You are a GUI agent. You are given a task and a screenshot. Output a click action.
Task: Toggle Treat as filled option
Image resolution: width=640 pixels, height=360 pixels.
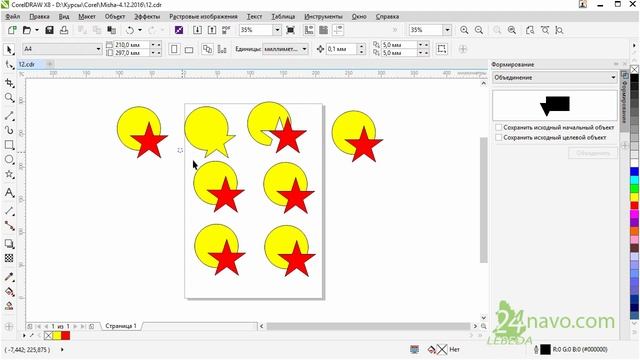click(x=442, y=49)
